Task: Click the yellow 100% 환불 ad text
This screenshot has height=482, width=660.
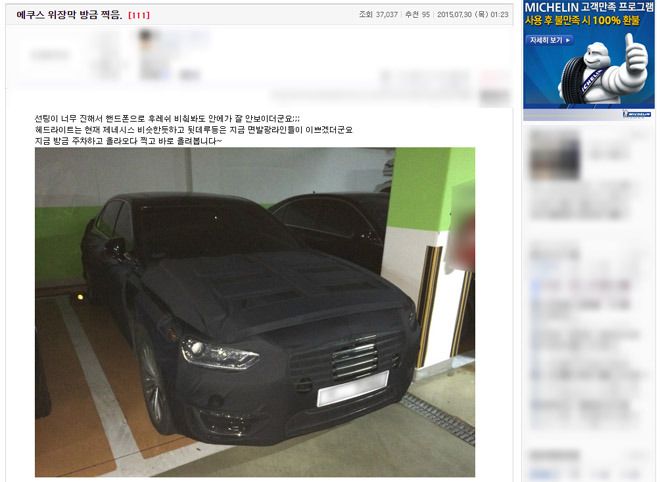Action: click(x=622, y=20)
